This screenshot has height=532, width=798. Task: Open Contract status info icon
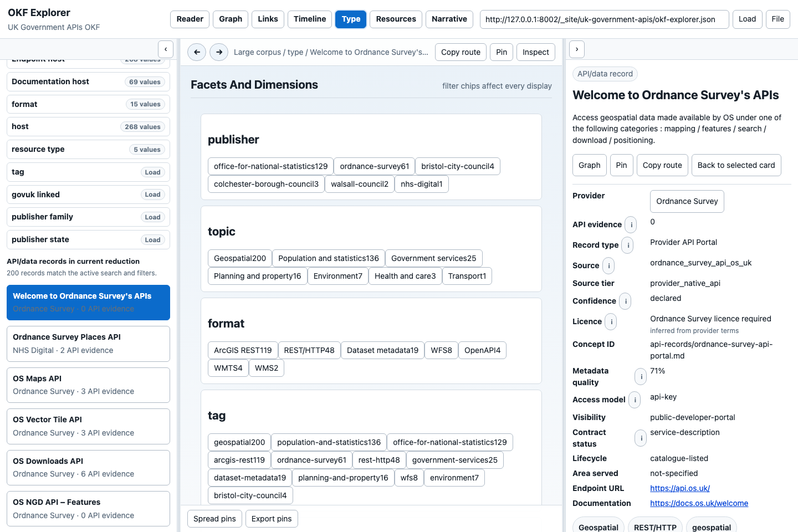[641, 438]
